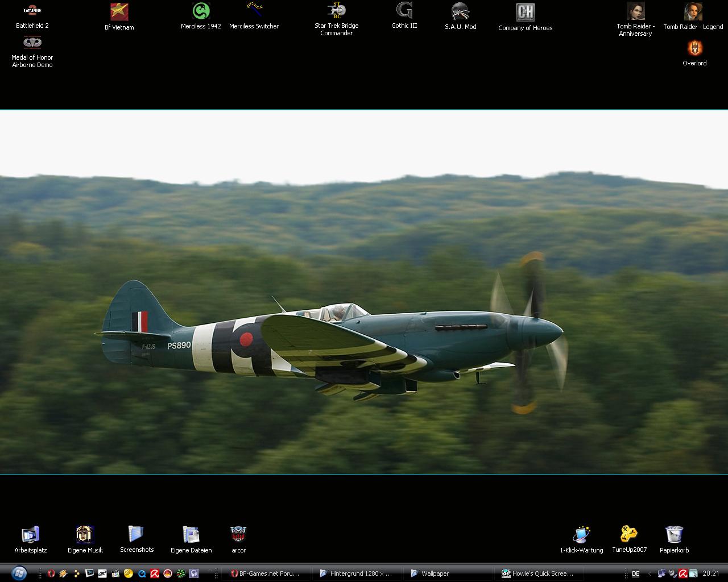Launch TuneUp2007 from the desktop

[x=629, y=535]
